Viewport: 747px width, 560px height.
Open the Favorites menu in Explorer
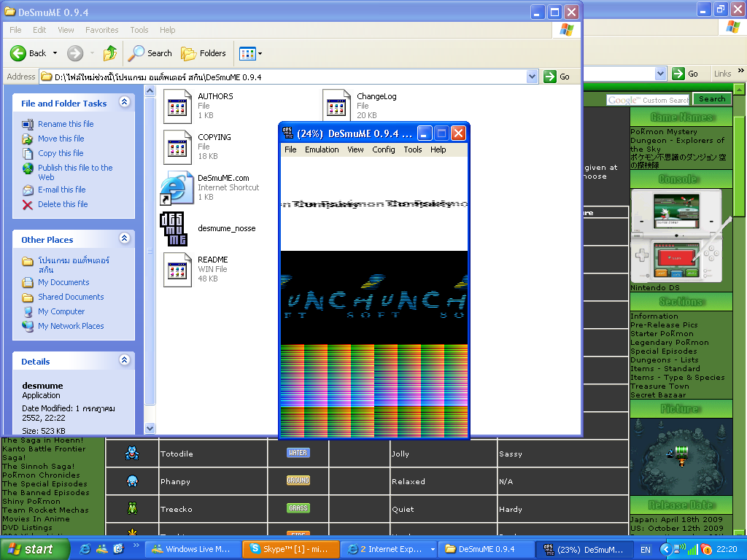tap(102, 30)
